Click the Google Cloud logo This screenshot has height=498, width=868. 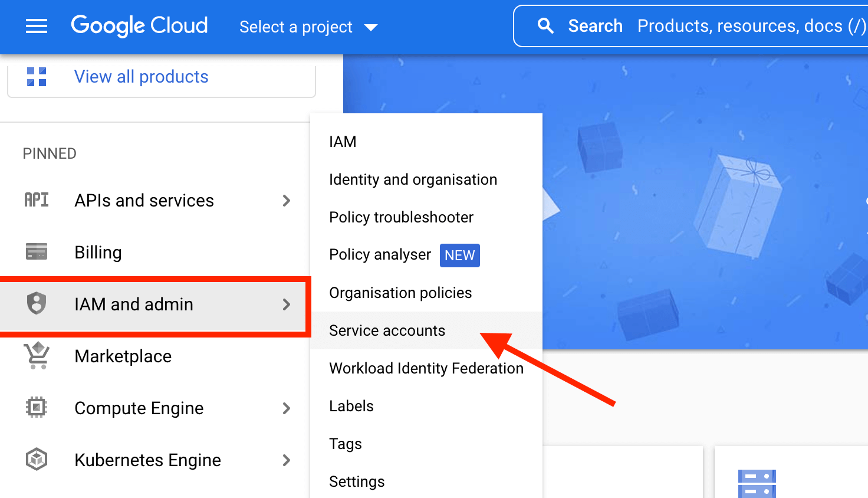tap(139, 25)
